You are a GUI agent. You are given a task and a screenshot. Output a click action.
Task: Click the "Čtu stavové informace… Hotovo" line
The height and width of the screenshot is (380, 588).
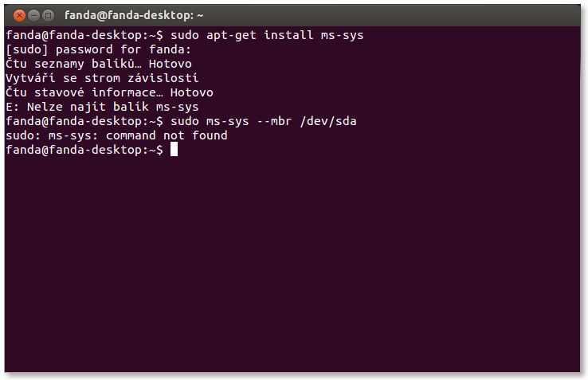108,92
